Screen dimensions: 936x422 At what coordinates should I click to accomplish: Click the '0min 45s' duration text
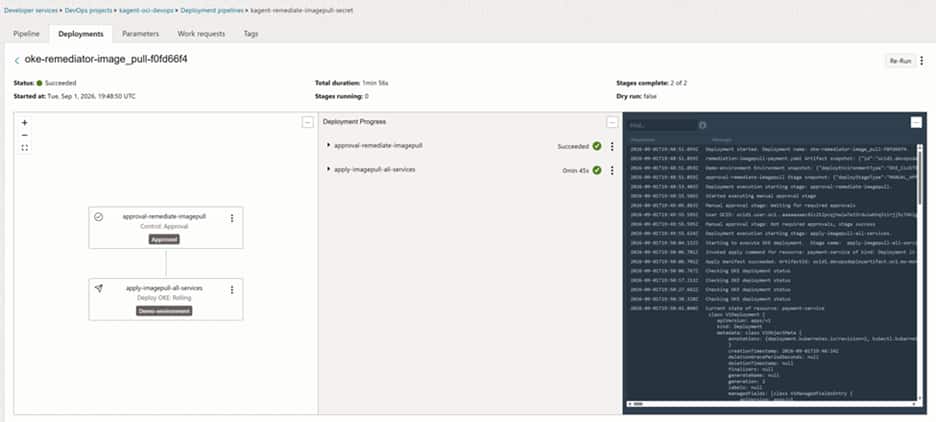pyautogui.click(x=575, y=171)
